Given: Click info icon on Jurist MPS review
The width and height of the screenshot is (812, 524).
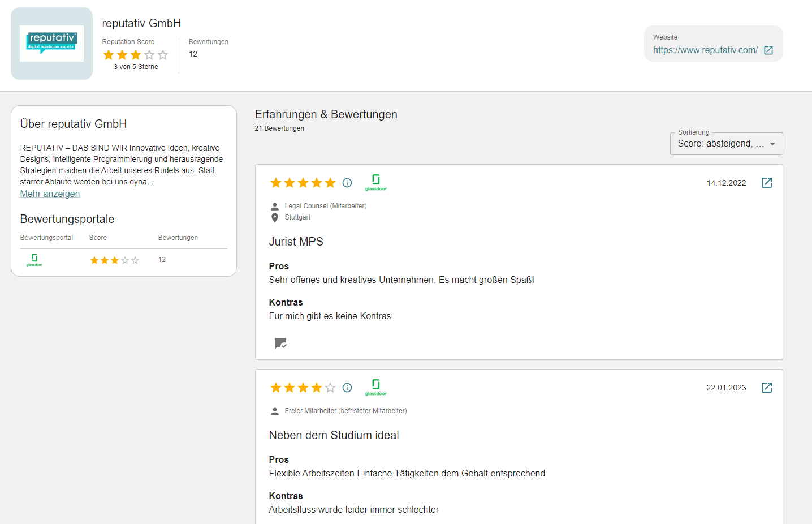Looking at the screenshot, I should point(347,183).
